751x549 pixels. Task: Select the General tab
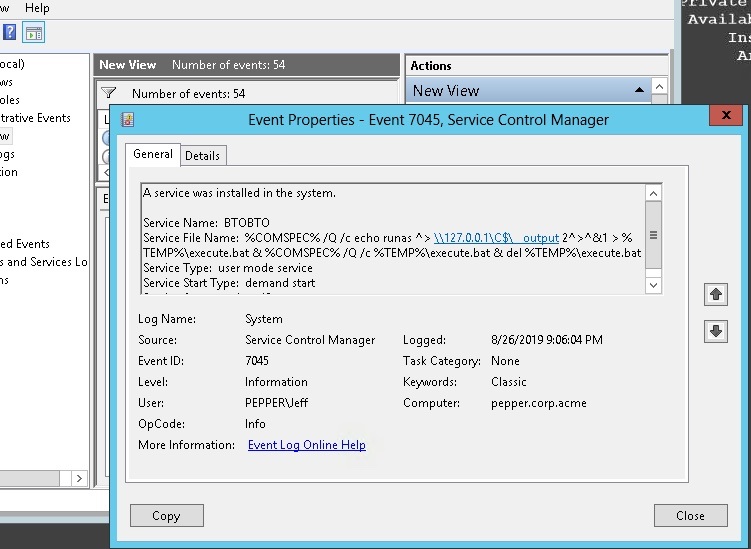153,155
